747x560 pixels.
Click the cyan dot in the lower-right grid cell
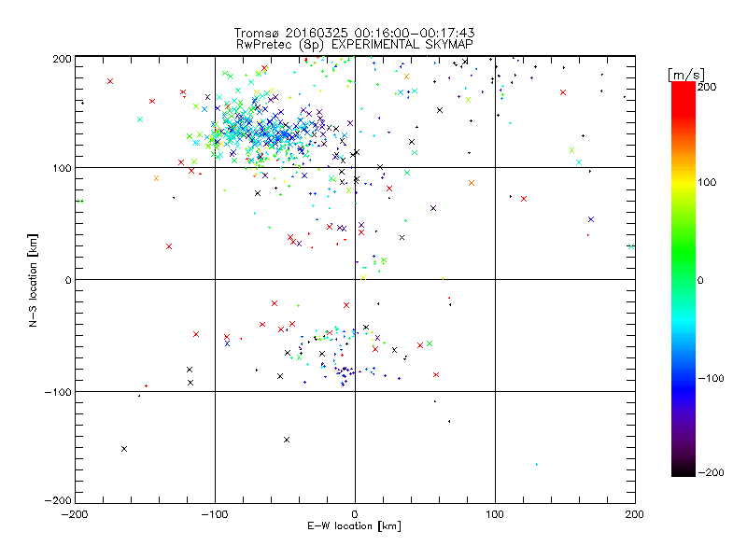click(x=537, y=464)
